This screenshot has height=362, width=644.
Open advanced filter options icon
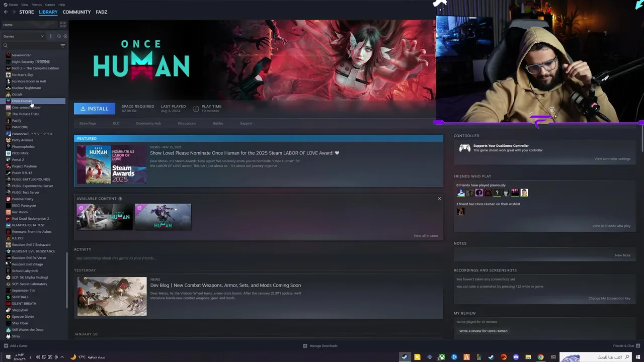click(x=63, y=46)
